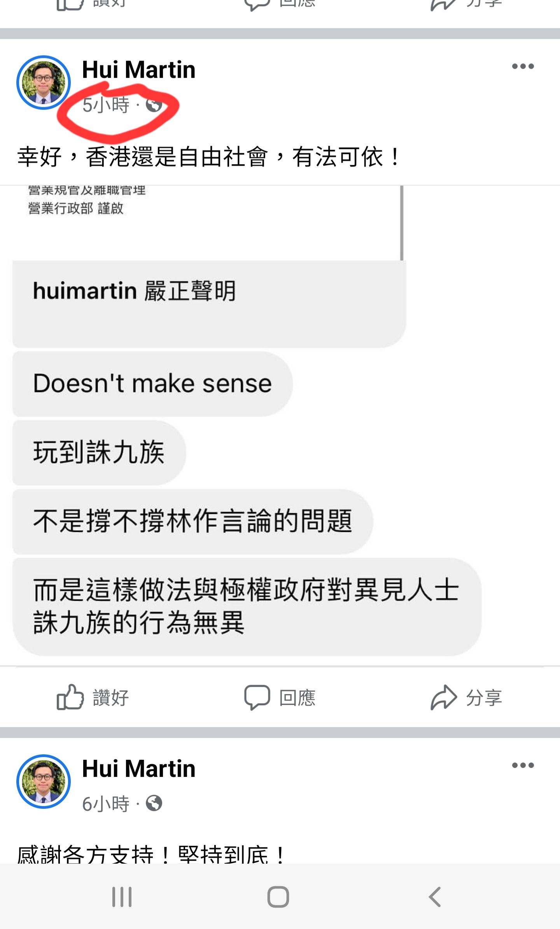Screen dimensions: 560x929
Task: Open the first Hui Martin profile picture
Action: 44,82
